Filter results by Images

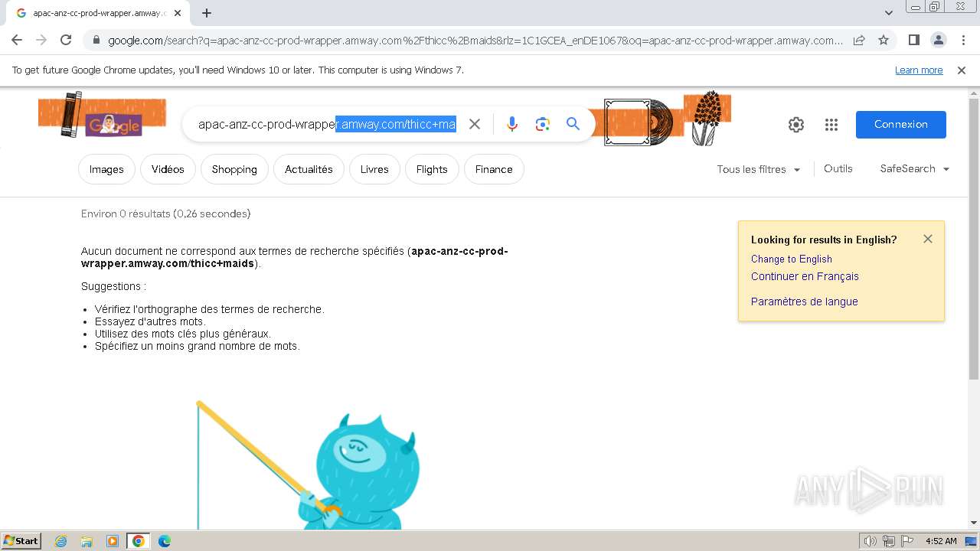(106, 169)
